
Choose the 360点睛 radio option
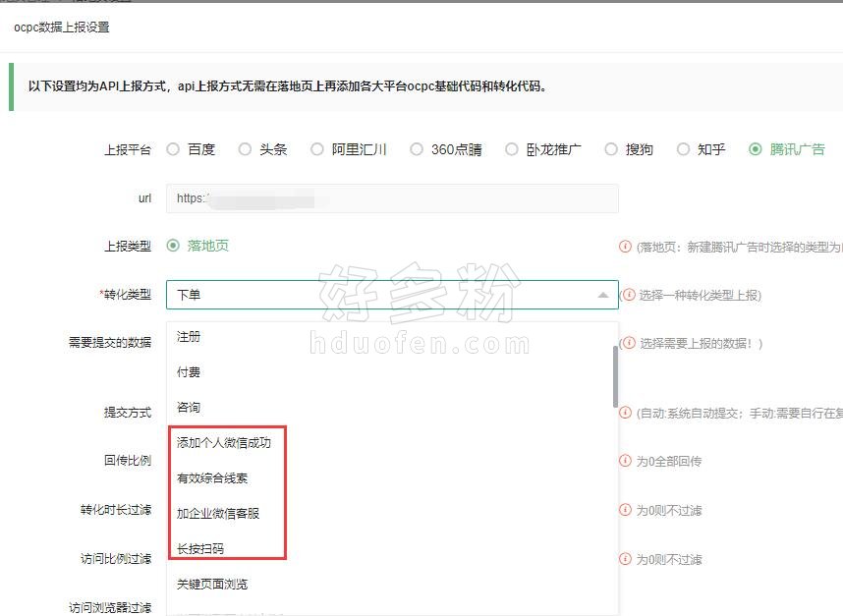tap(417, 149)
